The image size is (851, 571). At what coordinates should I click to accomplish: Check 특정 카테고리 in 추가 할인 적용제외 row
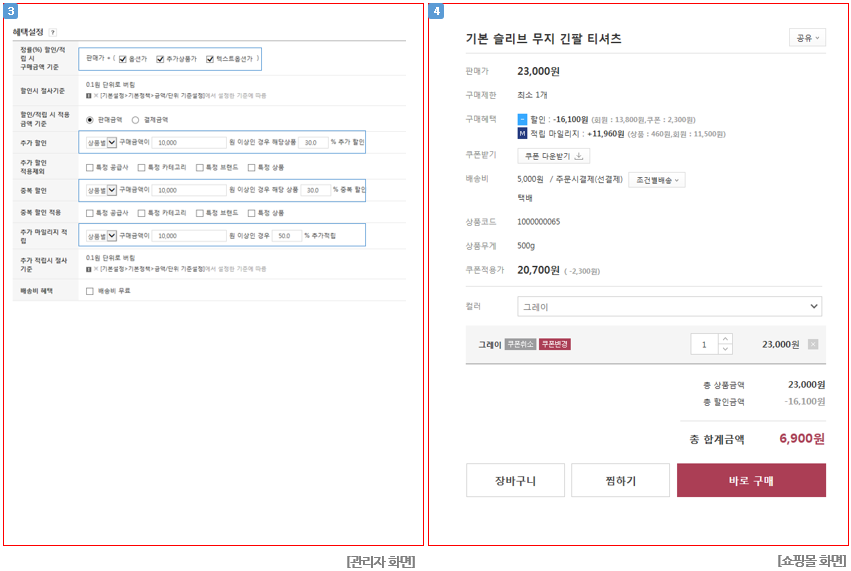(x=142, y=168)
